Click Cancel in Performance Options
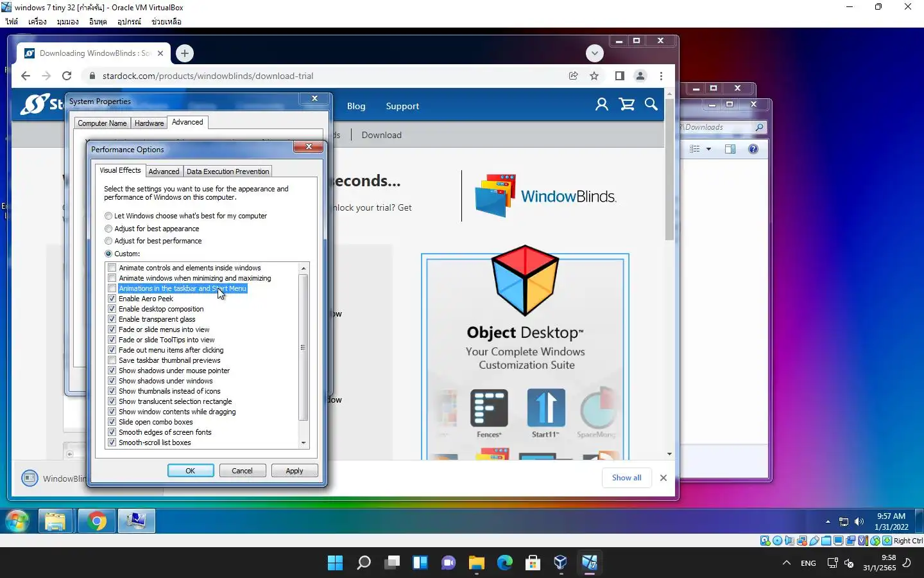924x578 pixels. click(x=242, y=471)
